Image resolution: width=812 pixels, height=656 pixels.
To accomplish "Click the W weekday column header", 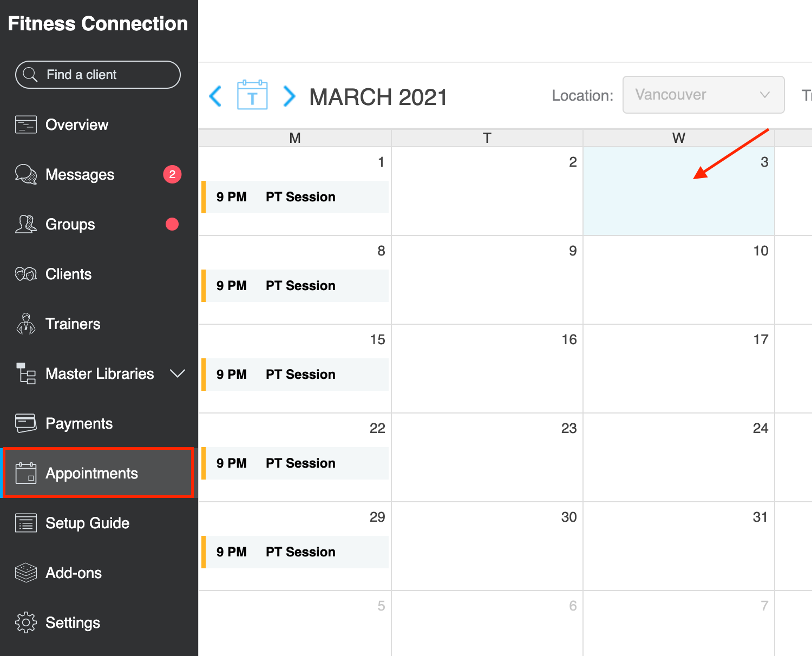I will pyautogui.click(x=679, y=138).
